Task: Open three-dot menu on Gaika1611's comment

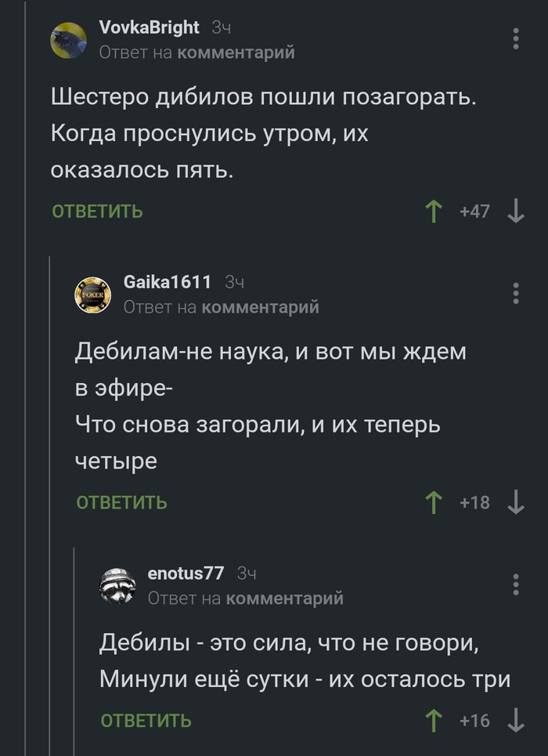Action: tap(516, 293)
